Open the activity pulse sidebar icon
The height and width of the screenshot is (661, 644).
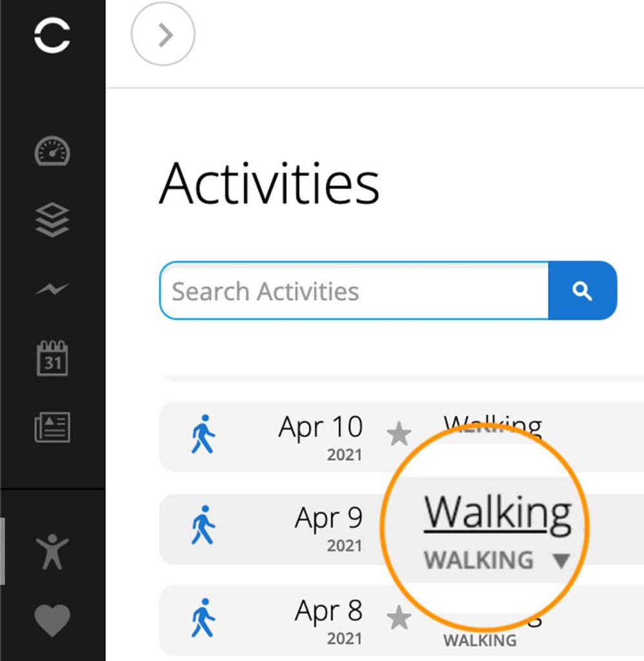click(x=52, y=289)
